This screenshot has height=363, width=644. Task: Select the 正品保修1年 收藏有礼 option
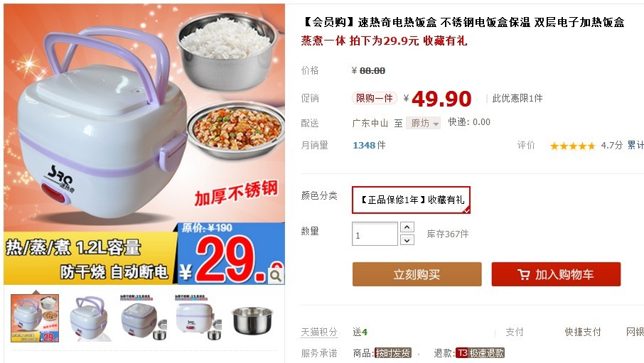(411, 200)
